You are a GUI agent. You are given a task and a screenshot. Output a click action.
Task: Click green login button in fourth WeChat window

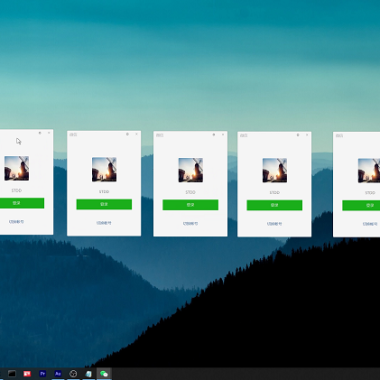point(274,205)
